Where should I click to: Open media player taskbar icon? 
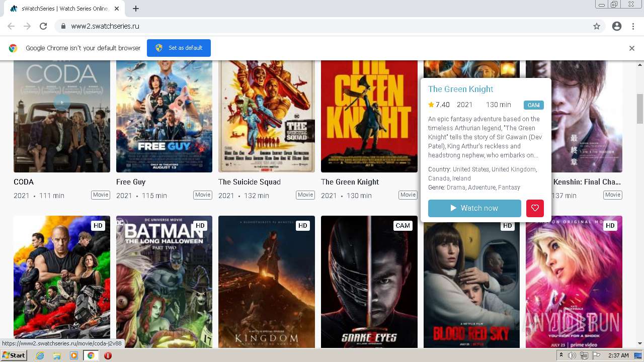(74, 355)
